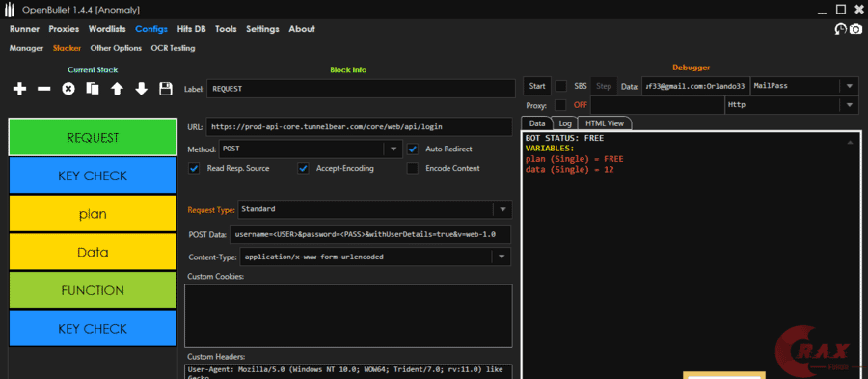868x379 pixels.
Task: Expand the Request Type Standard dropdown
Action: pos(502,209)
